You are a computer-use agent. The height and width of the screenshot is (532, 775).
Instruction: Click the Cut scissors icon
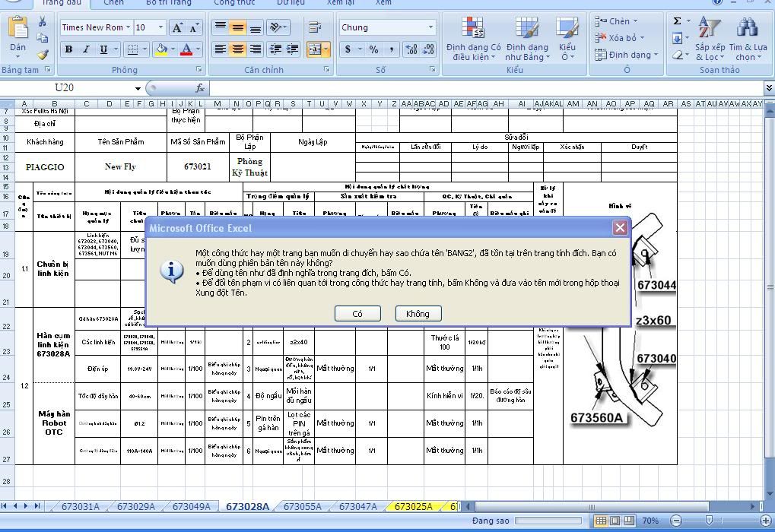pos(42,21)
